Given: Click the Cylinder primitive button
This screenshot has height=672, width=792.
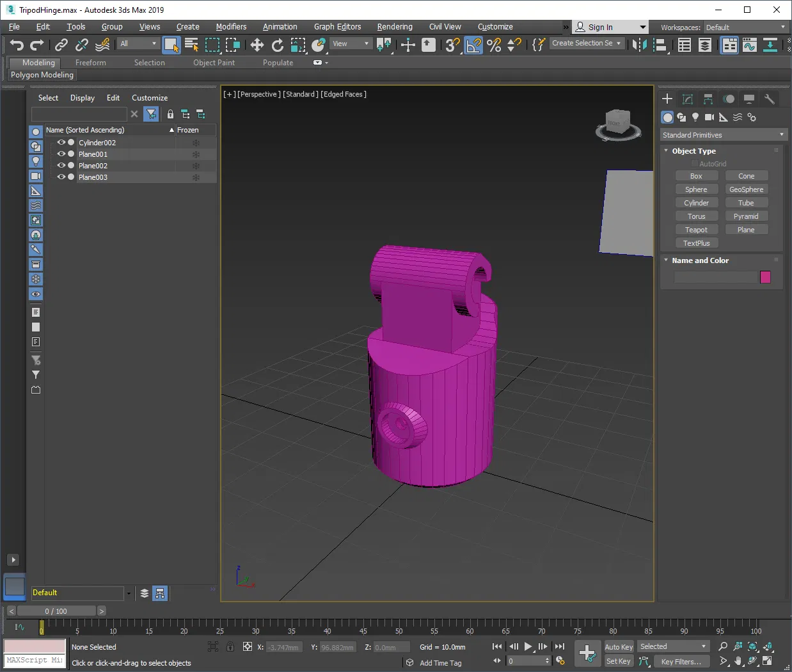Looking at the screenshot, I should (696, 203).
